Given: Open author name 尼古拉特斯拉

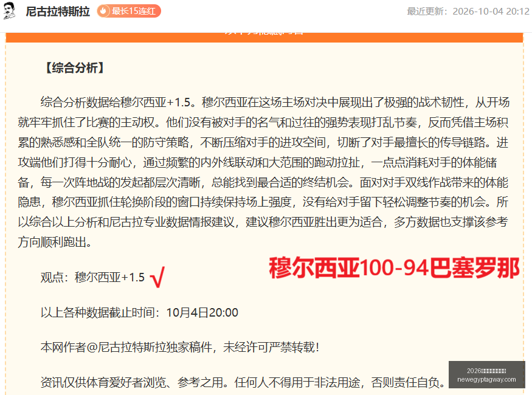Looking at the screenshot, I should tap(58, 11).
